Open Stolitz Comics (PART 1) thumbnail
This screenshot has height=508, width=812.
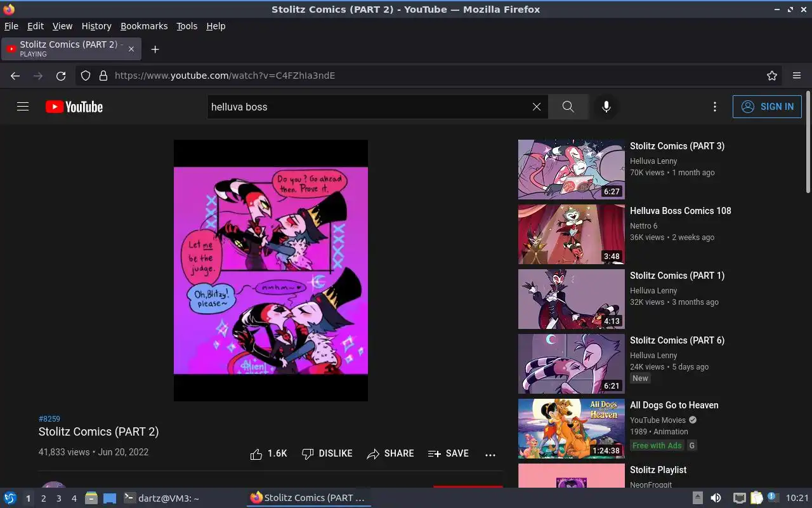tap(572, 299)
